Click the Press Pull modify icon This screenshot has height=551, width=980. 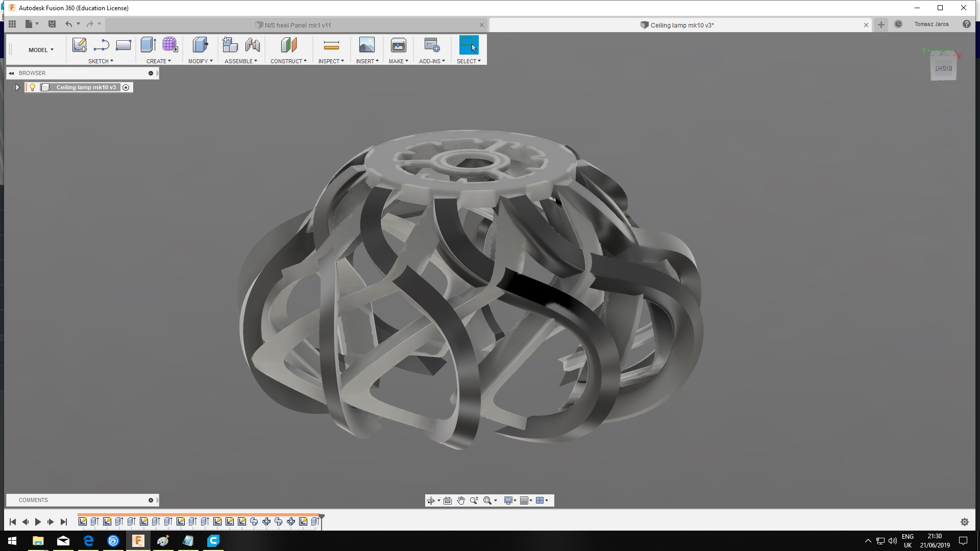(x=200, y=45)
